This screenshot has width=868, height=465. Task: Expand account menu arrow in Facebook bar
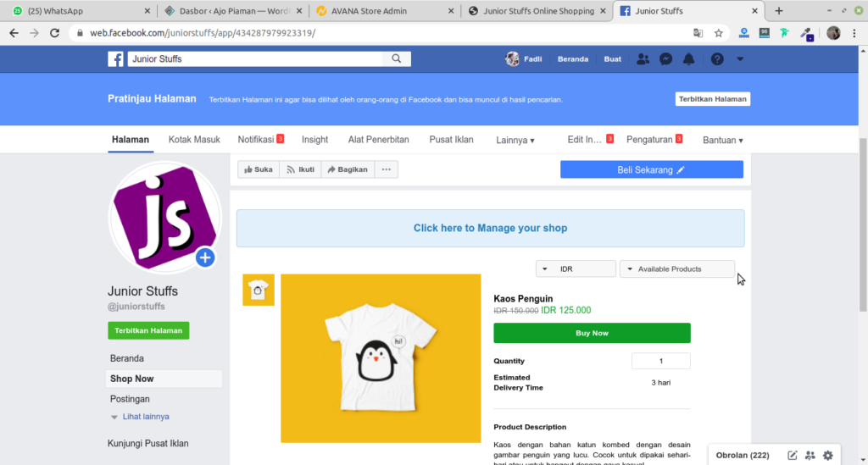pos(740,59)
